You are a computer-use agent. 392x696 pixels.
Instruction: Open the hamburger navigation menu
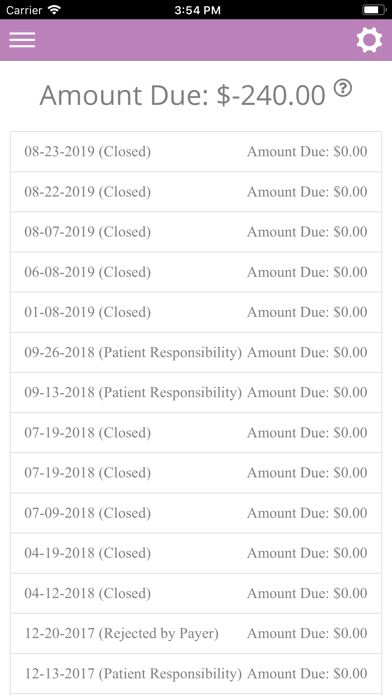click(22, 40)
